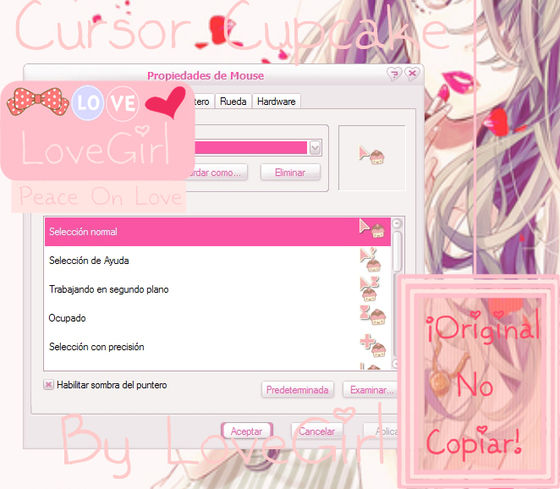Viewport: 560px width, 489px height.
Task: Click the polka-dot bow icon
Action: click(x=38, y=102)
